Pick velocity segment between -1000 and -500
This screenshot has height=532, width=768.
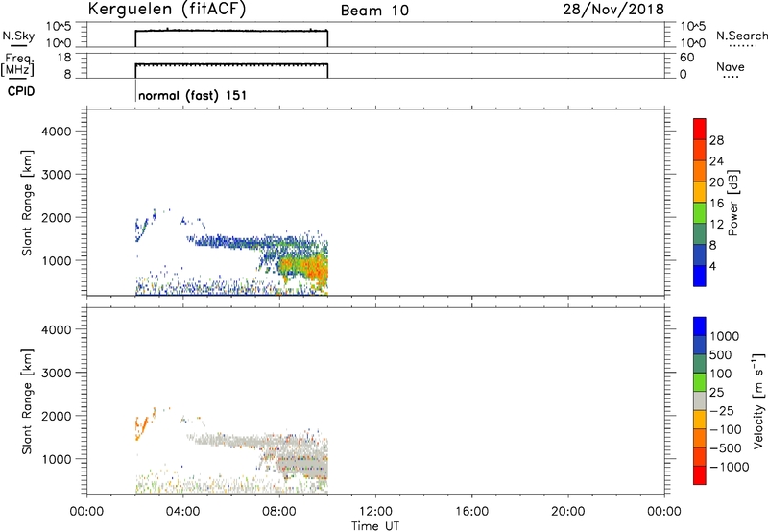(700, 456)
